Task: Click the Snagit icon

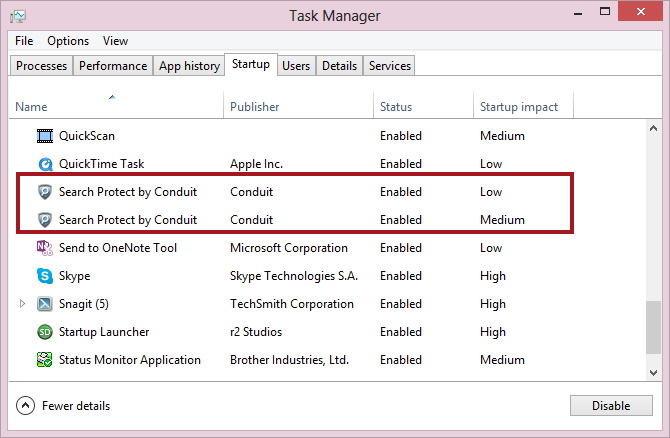Action: pos(45,304)
